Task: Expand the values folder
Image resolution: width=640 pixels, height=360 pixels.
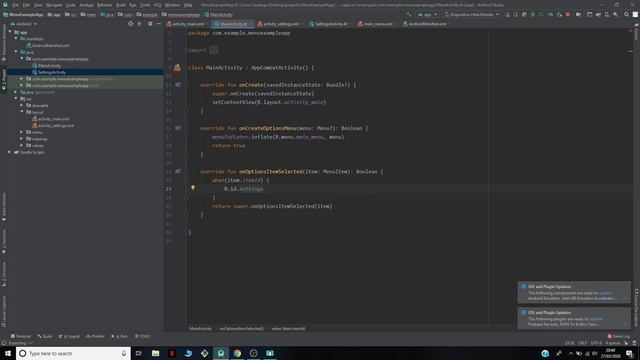Action: point(22,145)
